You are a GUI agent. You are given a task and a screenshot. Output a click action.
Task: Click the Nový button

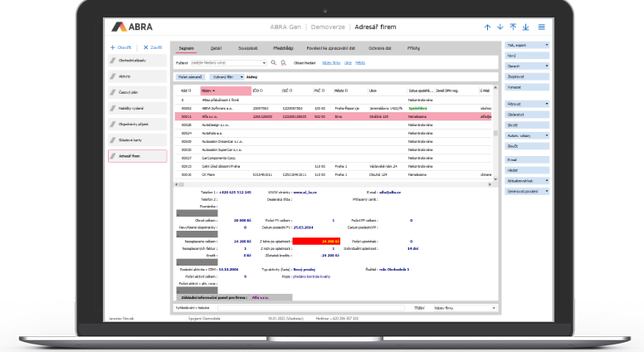525,55
